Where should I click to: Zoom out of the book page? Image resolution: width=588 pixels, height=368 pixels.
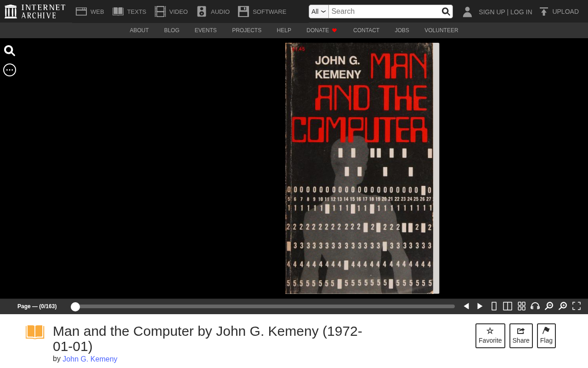click(549, 306)
